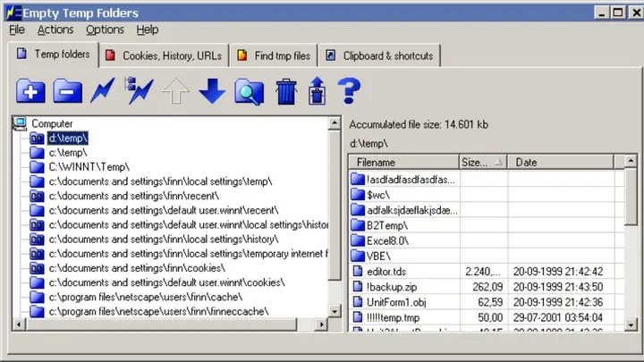
Task: Switch to the Find tmp files tab
Action: point(274,55)
